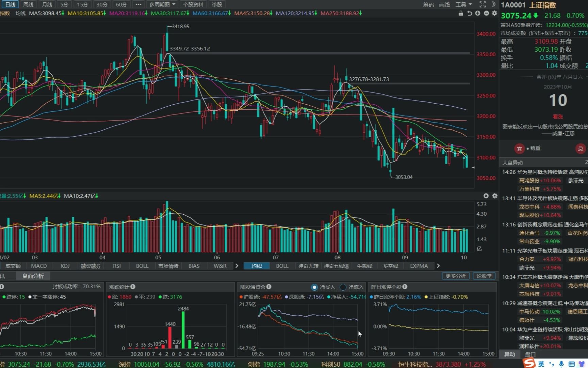Select EXPMA indicator tab
Image resolution: width=588 pixels, height=368 pixels.
[x=419, y=266]
